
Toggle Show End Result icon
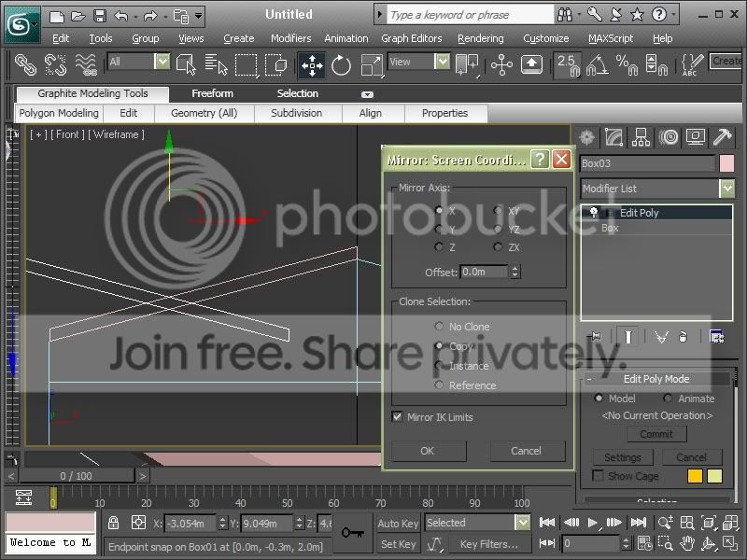(x=628, y=337)
